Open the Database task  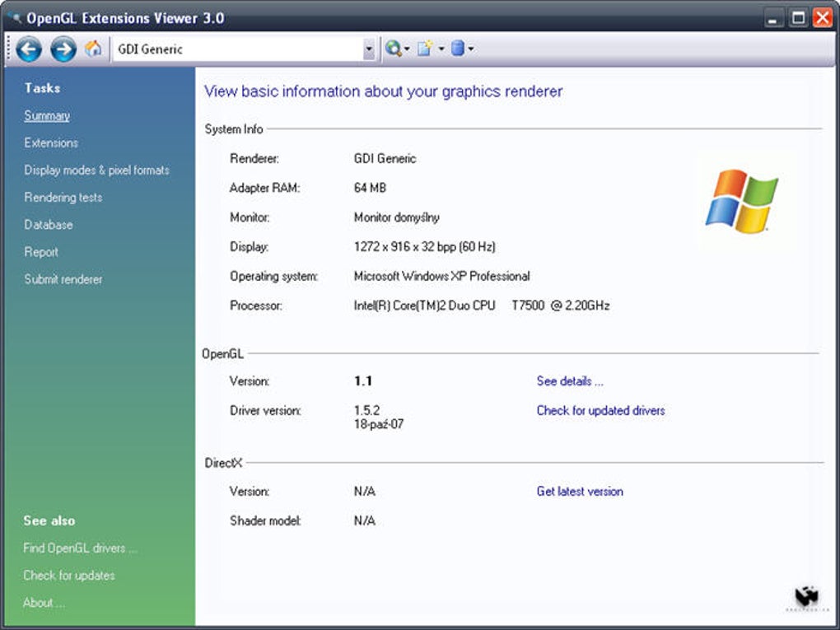tap(49, 225)
